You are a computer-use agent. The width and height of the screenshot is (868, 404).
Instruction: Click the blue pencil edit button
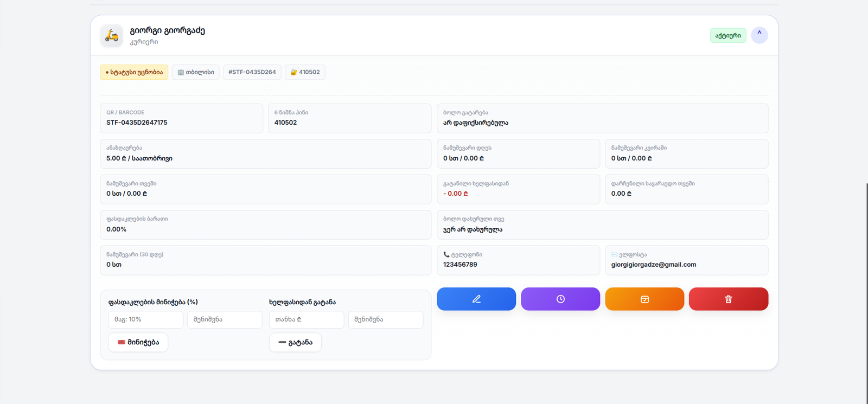pyautogui.click(x=476, y=299)
